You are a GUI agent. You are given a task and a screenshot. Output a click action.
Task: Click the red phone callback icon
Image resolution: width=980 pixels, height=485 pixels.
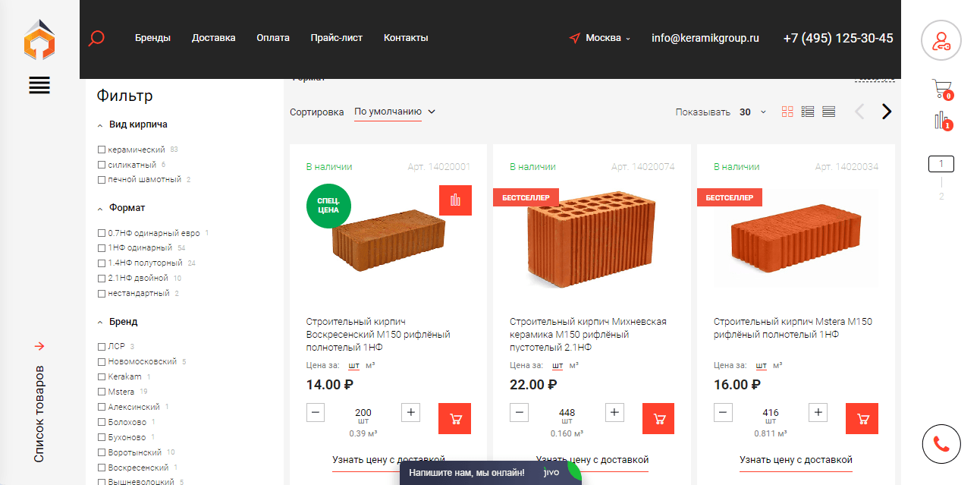pyautogui.click(x=941, y=444)
